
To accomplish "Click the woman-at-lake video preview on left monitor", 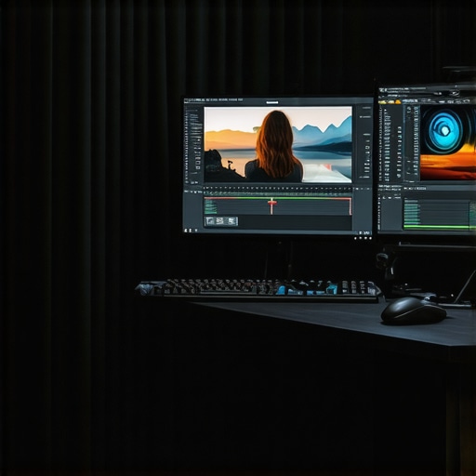I will pos(278,144).
